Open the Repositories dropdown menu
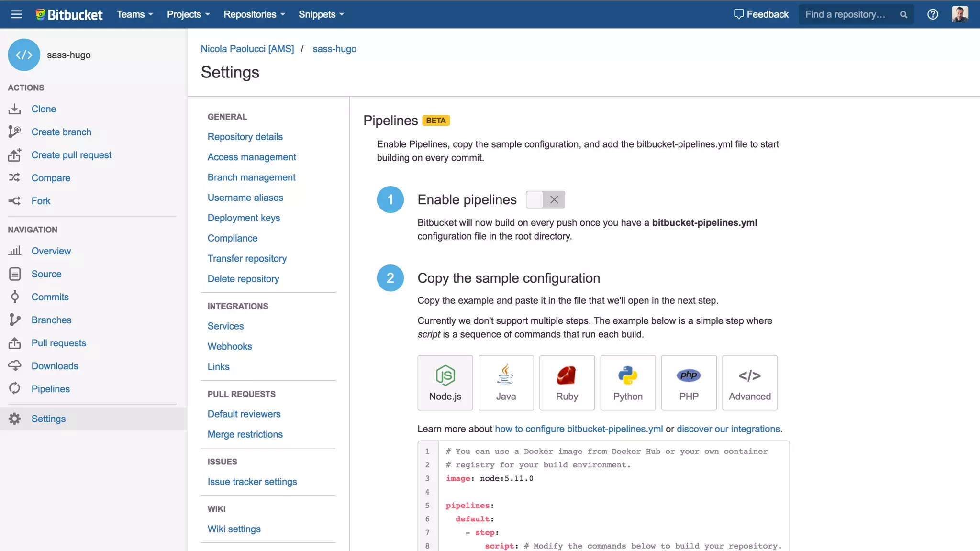 pos(254,14)
